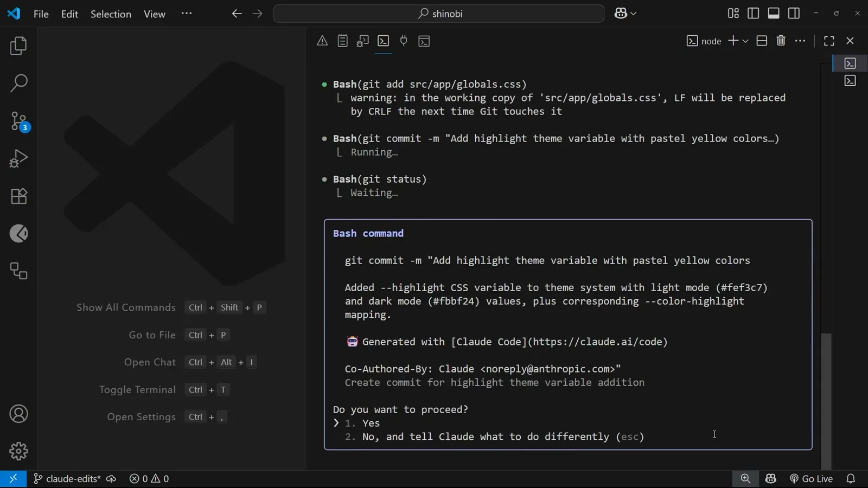The width and height of the screenshot is (868, 488).
Task: Switch to the Terminal panel tab
Action: [384, 41]
